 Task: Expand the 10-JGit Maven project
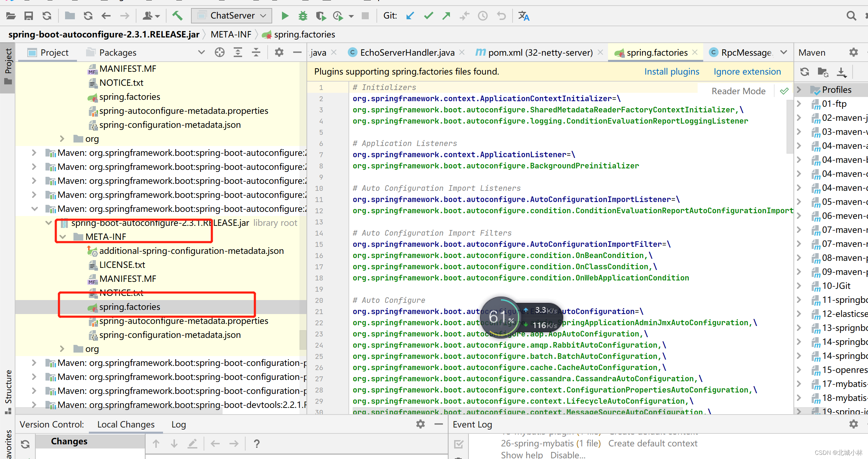coord(799,286)
